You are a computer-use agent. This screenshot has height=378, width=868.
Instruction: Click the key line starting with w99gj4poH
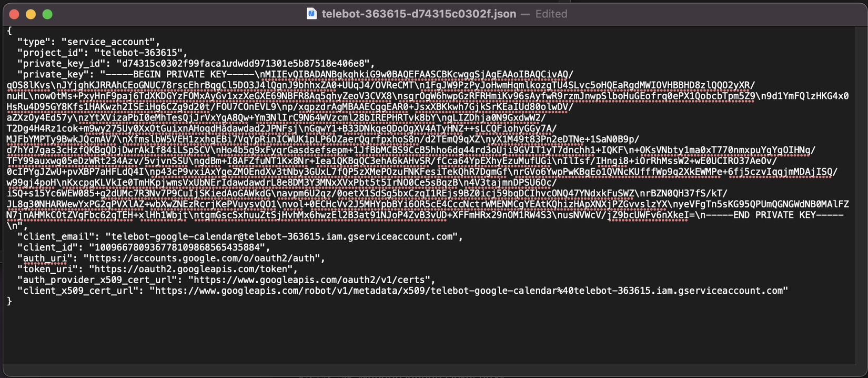click(x=281, y=183)
